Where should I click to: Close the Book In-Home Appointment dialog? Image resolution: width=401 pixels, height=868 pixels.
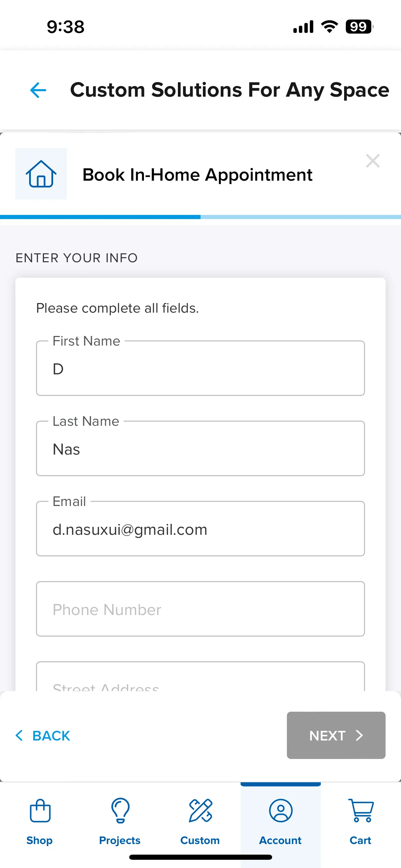pyautogui.click(x=373, y=161)
